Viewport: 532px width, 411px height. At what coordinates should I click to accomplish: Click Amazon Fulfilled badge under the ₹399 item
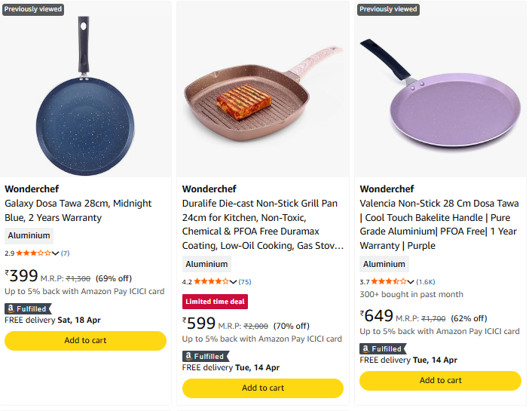[x=28, y=308]
